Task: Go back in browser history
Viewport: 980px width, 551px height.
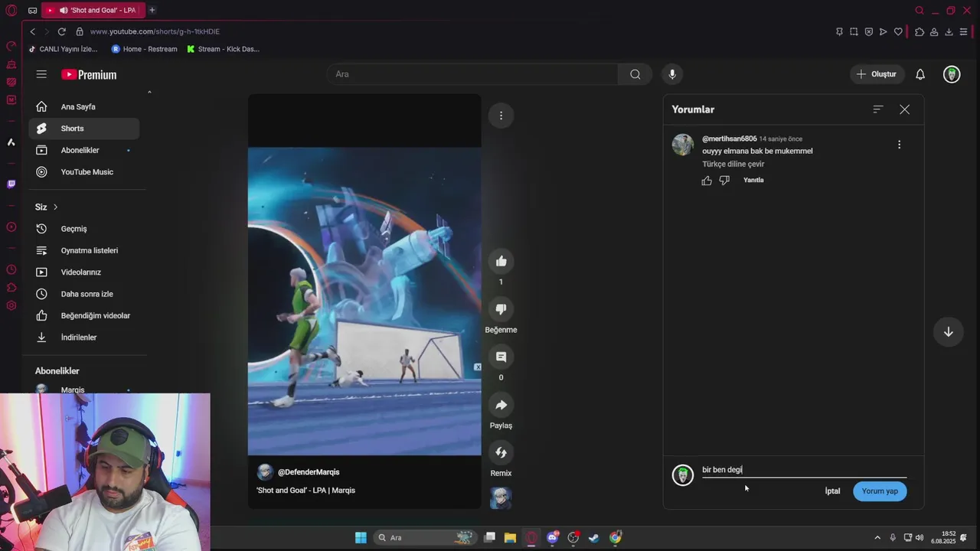Action: 32,31
